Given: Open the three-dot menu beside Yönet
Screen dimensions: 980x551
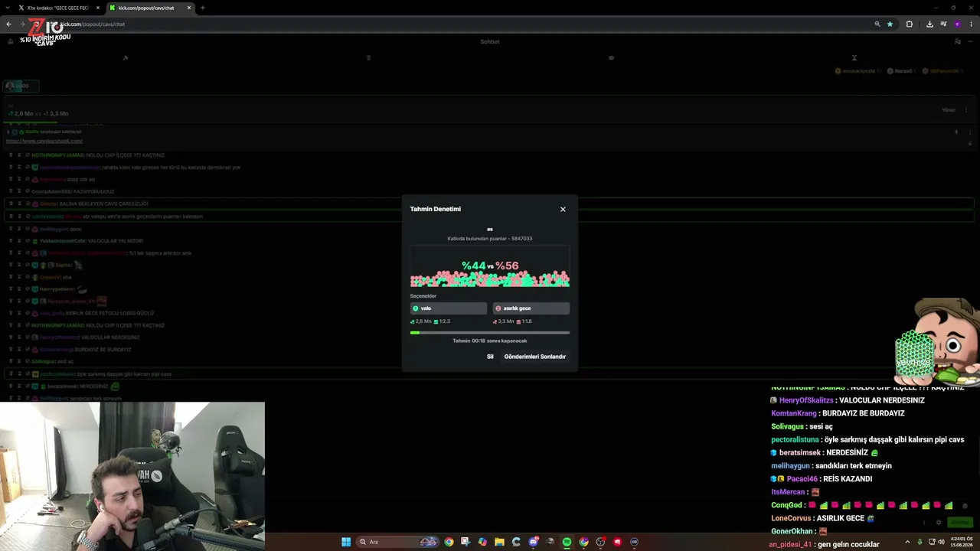Looking at the screenshot, I should point(968,110).
